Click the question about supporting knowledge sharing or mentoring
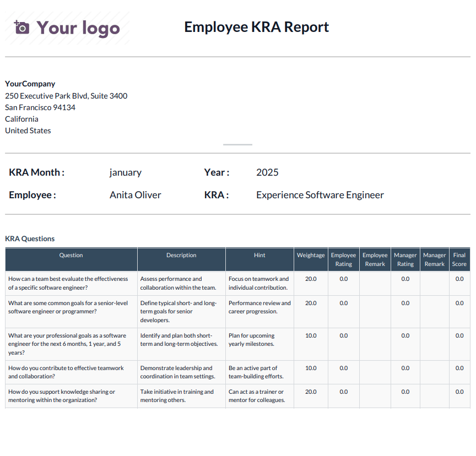Viewport: 476px width, 456px height. coord(62,395)
